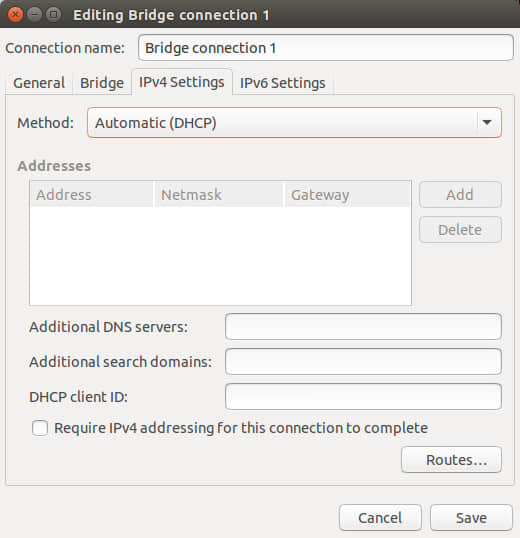Enable Require IPv4 addressing checkbox
Viewport: 520px width, 538px height.
(40, 428)
